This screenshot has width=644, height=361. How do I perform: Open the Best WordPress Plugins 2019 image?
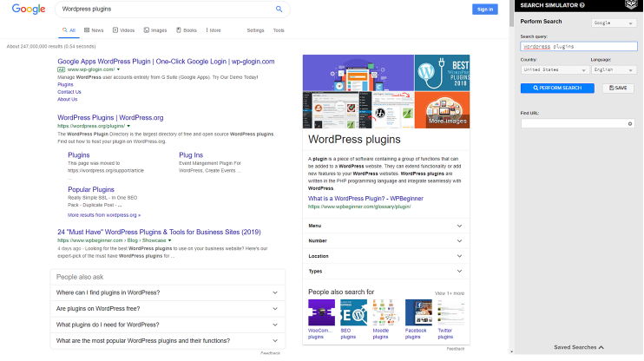point(442,73)
